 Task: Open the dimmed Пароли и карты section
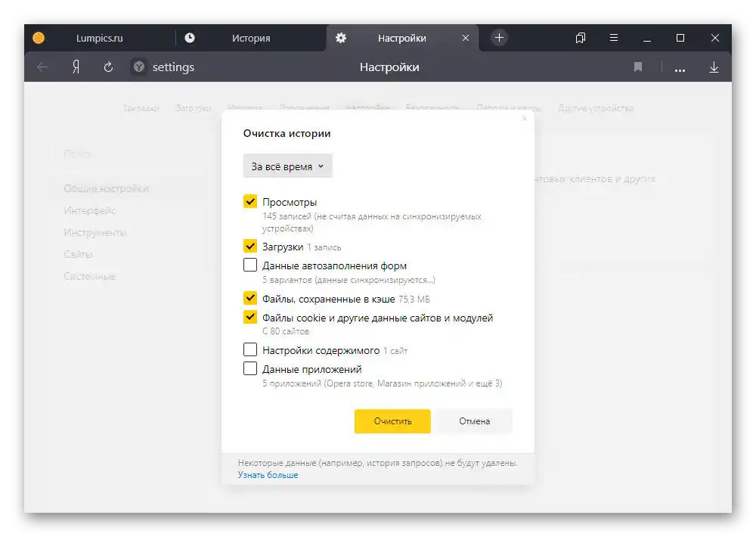click(x=509, y=108)
